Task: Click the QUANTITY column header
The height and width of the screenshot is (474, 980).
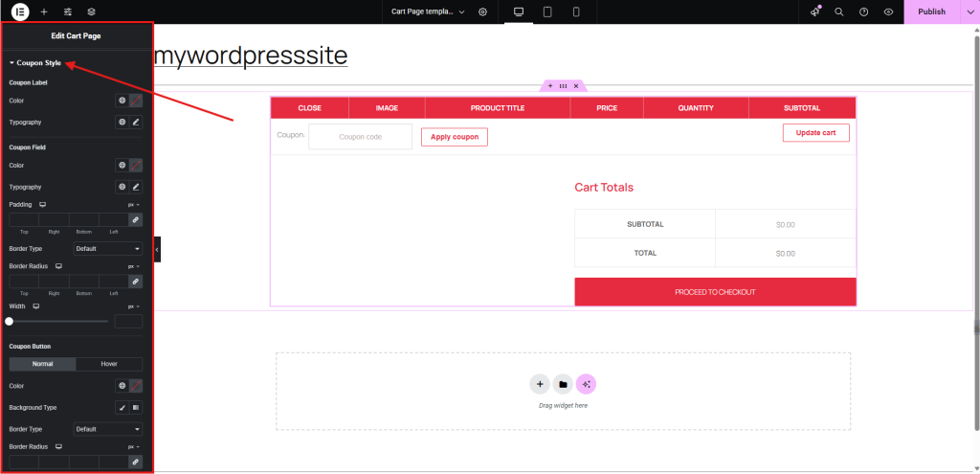Action: 696,108
